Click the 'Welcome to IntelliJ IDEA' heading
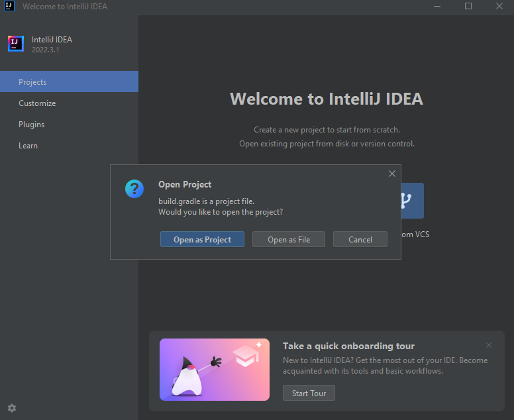Image resolution: width=514 pixels, height=420 pixels. 327,99
